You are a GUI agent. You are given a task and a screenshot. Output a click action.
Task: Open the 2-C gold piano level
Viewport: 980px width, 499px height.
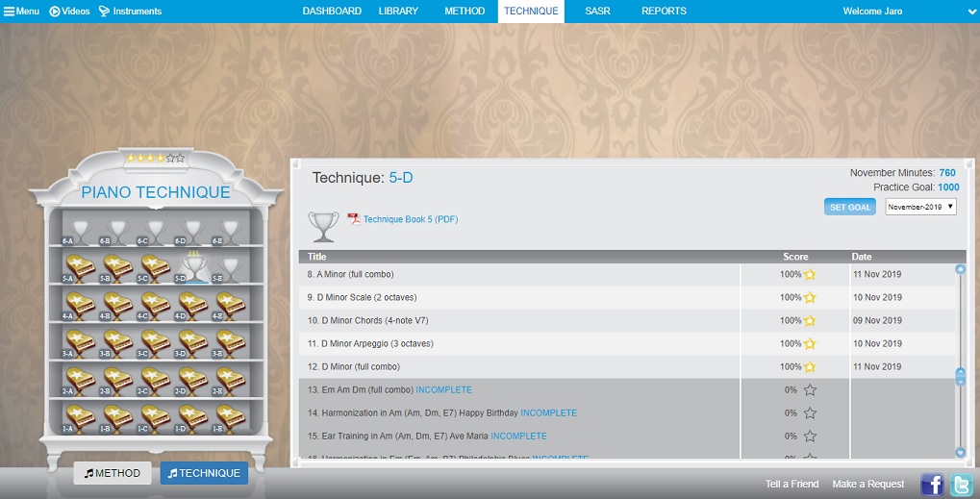(155, 381)
